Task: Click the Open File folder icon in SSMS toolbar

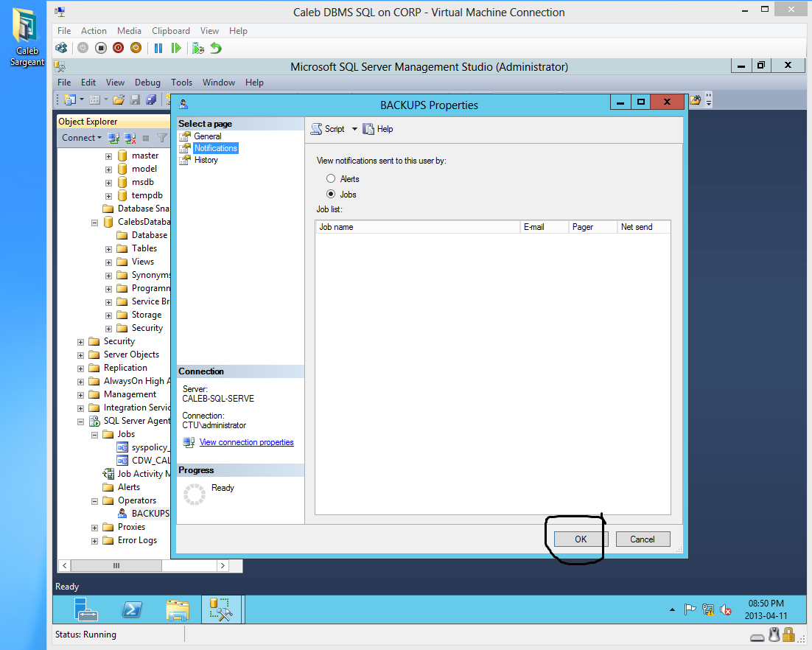Action: click(x=119, y=99)
